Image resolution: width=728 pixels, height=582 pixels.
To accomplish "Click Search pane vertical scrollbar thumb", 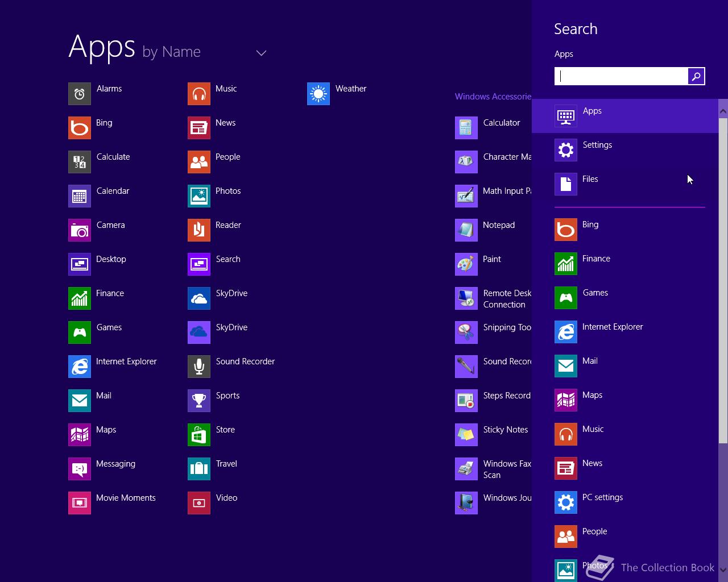I will pos(723,281).
